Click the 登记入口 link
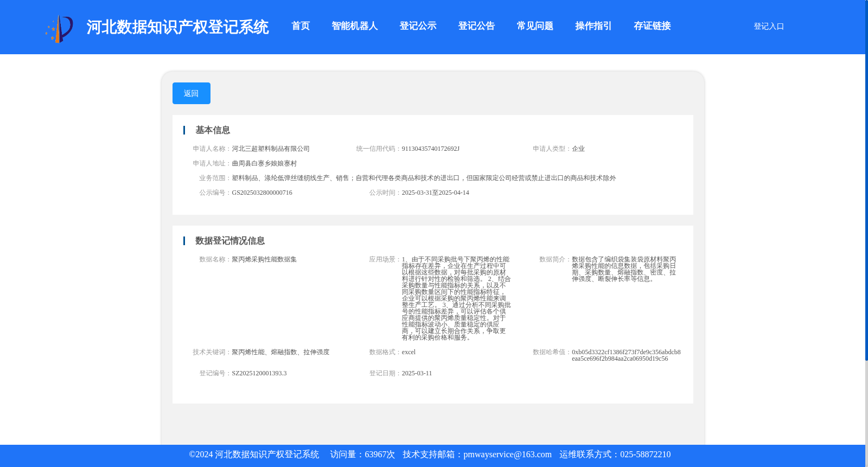This screenshot has height=467, width=868. [769, 26]
